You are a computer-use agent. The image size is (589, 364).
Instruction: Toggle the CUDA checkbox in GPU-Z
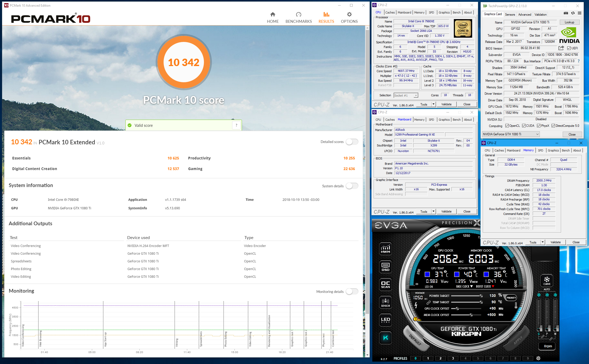click(x=524, y=126)
